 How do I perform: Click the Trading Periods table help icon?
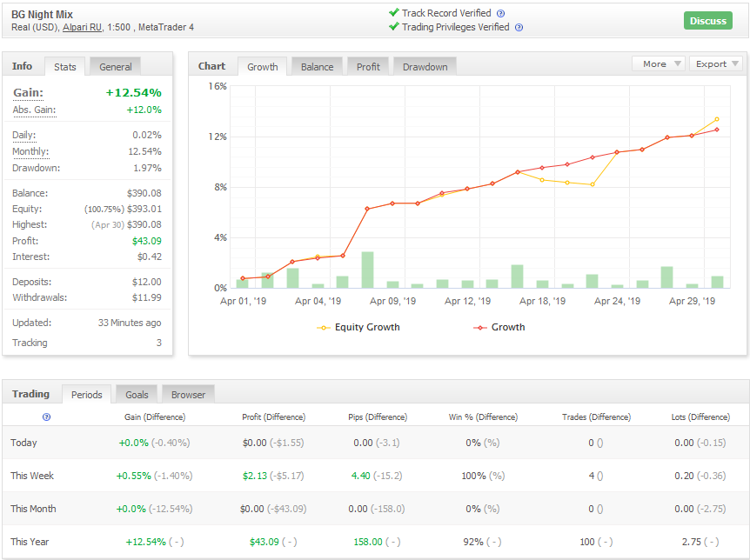46,417
